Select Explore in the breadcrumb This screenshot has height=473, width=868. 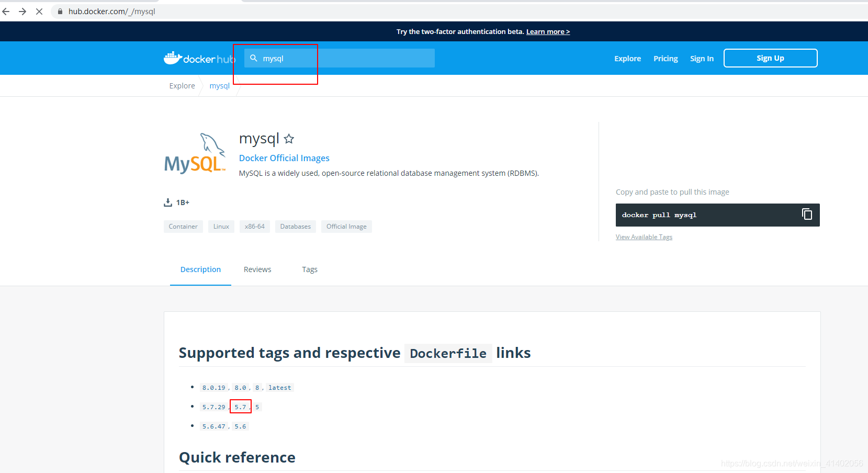click(182, 86)
